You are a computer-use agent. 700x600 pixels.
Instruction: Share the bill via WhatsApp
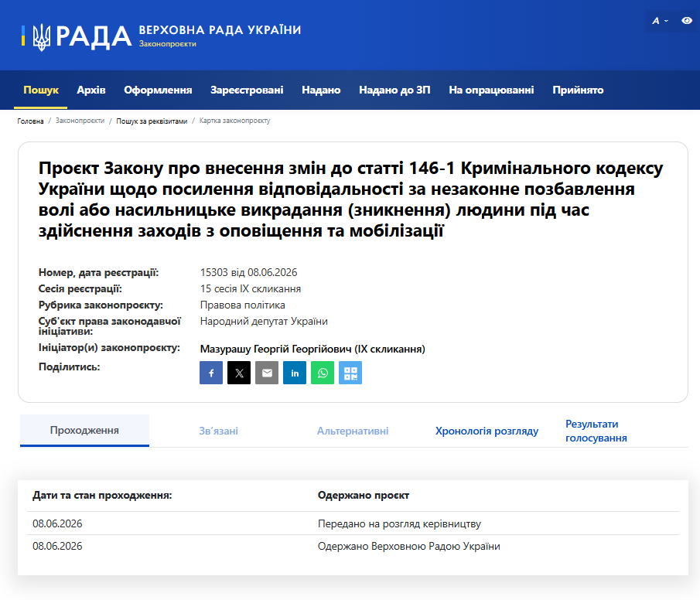coord(323,373)
